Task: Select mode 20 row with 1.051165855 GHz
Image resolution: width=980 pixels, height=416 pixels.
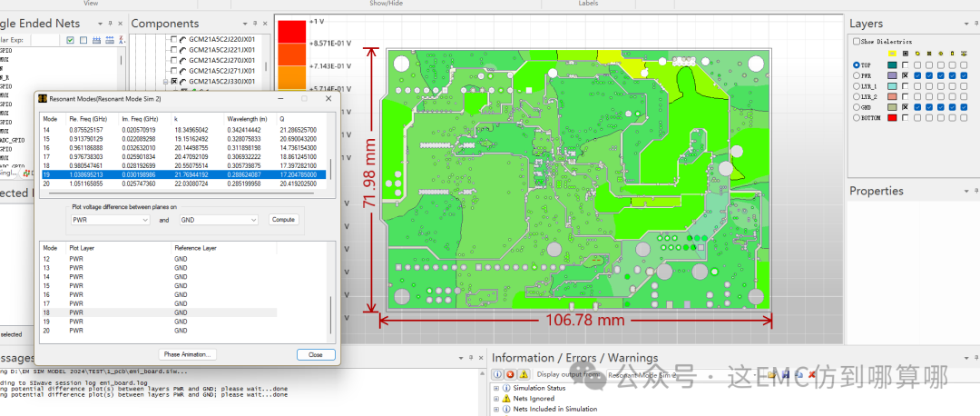Action: [x=183, y=183]
